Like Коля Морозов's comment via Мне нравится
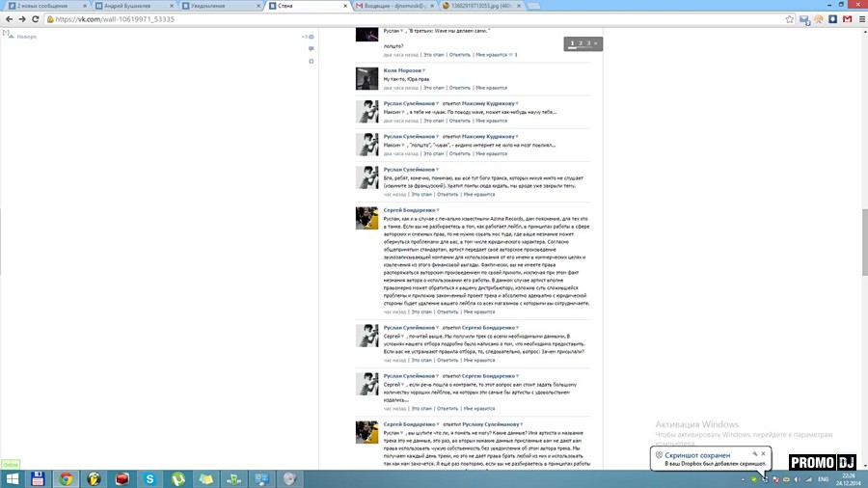 (x=491, y=88)
